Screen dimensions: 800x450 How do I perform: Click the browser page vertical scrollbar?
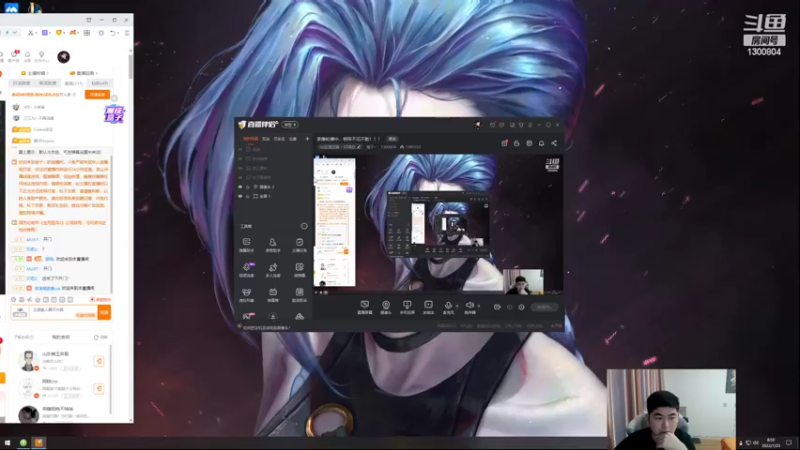click(x=131, y=66)
